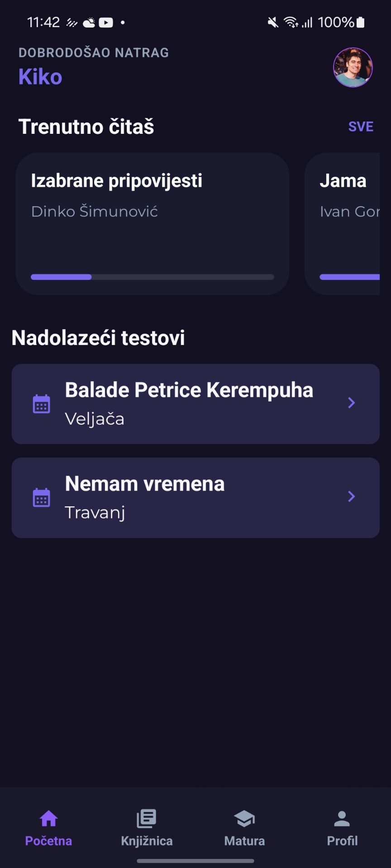
Task: Tap the Matura graduation cap icon
Action: click(244, 818)
